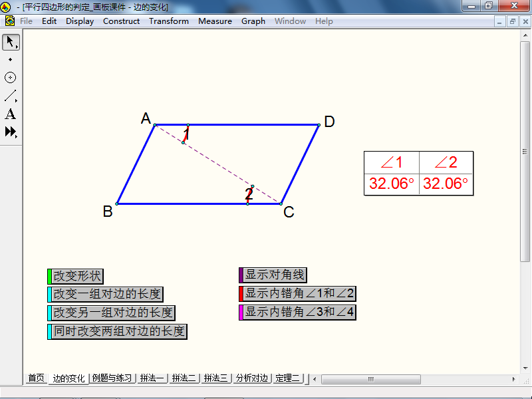Click the Sketchpad document icon in menu bar
Image resolution: width=532 pixels, height=399 pixels.
[10, 21]
